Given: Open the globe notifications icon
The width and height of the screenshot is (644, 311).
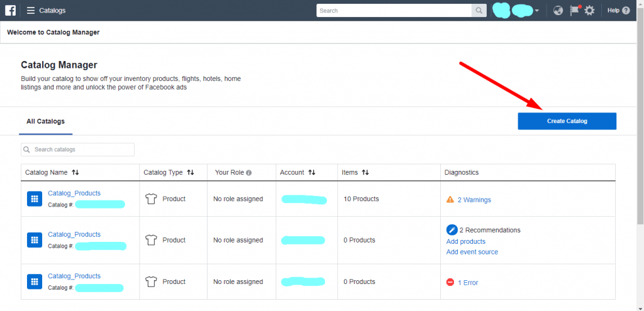Looking at the screenshot, I should [x=558, y=11].
